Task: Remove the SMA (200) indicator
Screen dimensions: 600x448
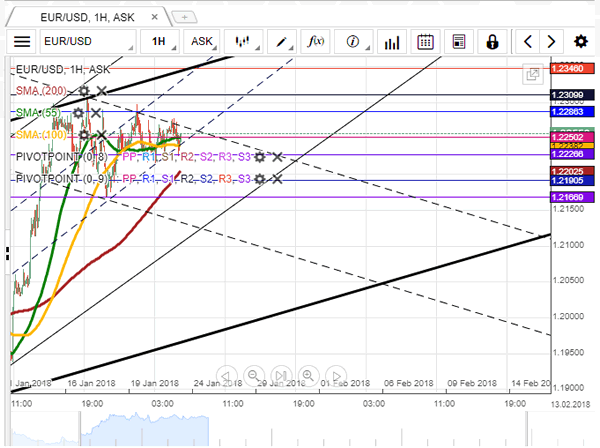Action: [102, 91]
